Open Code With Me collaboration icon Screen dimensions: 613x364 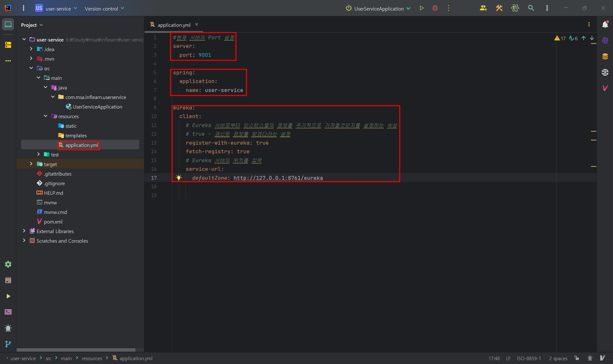coord(483,8)
